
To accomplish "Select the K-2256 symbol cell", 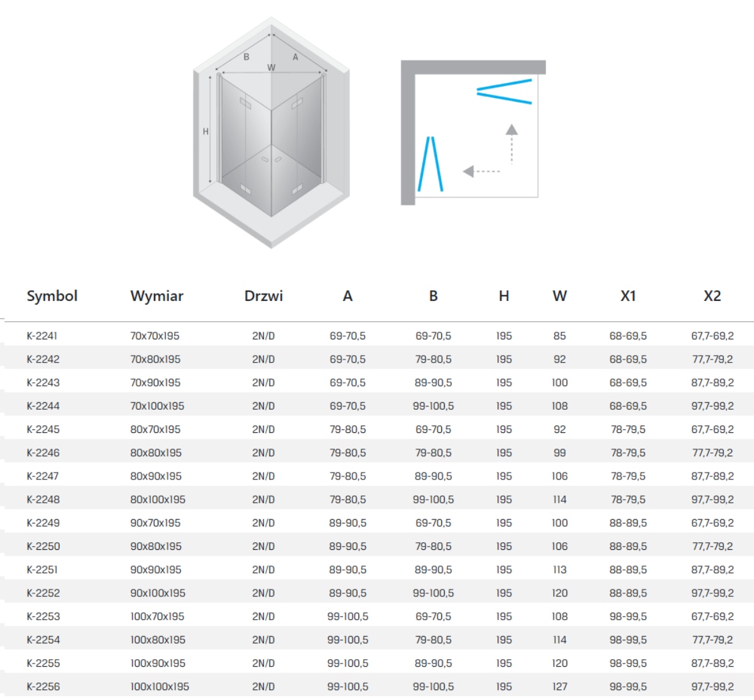I will (43, 687).
